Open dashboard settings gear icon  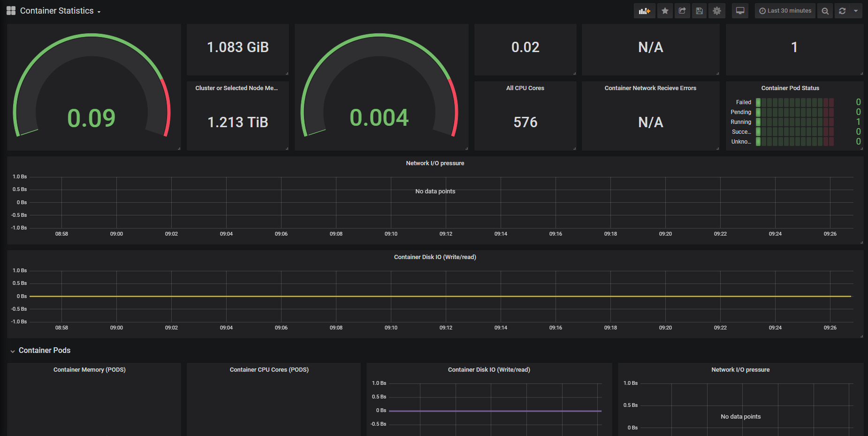point(716,11)
